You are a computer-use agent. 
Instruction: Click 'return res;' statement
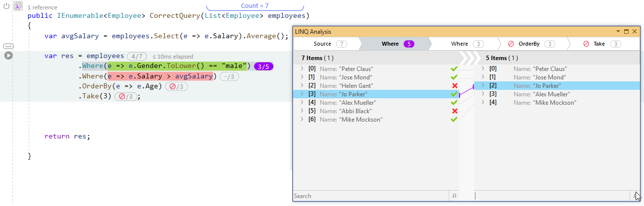[67, 136]
